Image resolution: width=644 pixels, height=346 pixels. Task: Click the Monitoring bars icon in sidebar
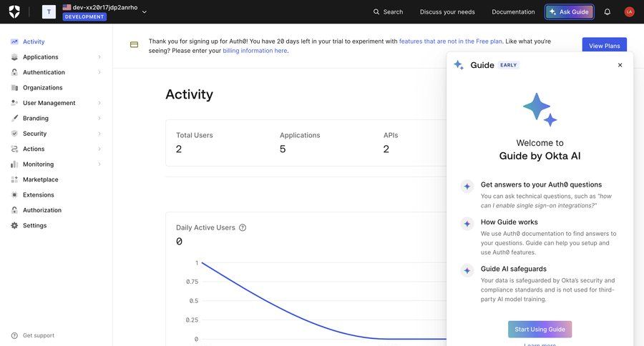point(14,164)
